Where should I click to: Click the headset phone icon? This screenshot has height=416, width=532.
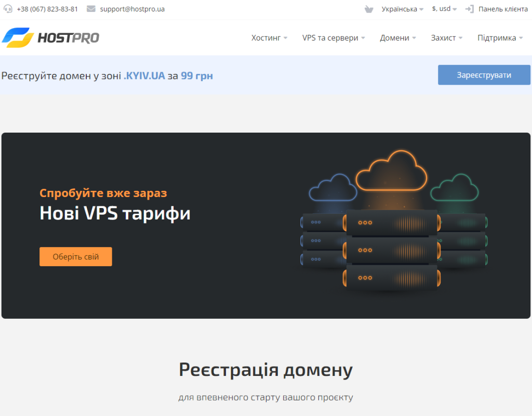coord(8,9)
